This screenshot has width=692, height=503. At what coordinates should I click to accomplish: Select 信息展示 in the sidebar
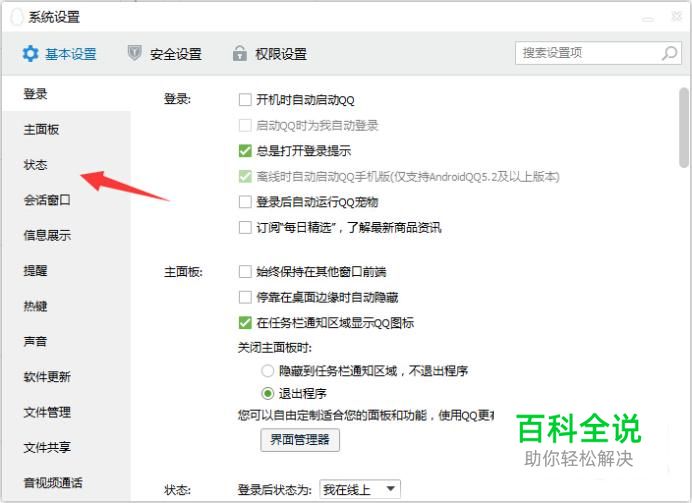tap(66, 235)
